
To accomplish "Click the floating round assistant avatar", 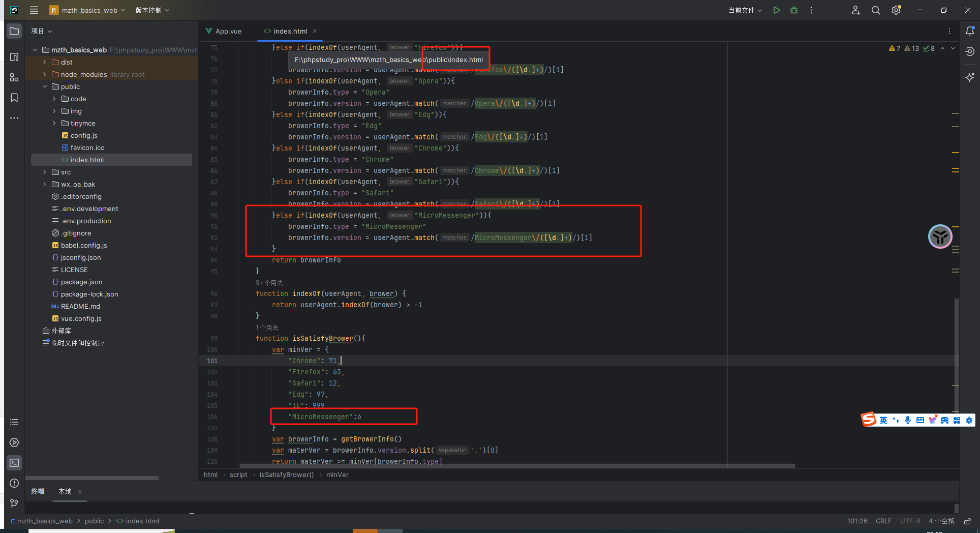I will (940, 236).
